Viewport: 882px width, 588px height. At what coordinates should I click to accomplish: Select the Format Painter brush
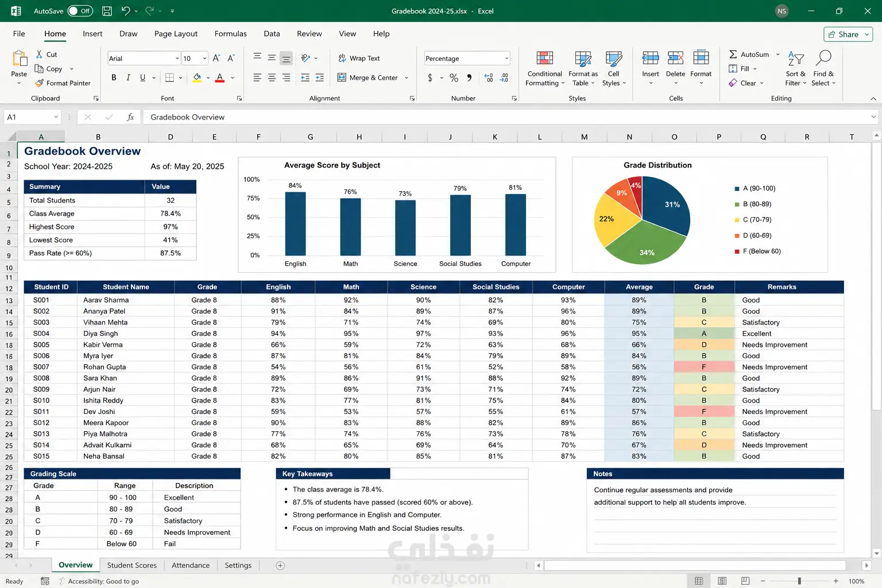coord(39,83)
